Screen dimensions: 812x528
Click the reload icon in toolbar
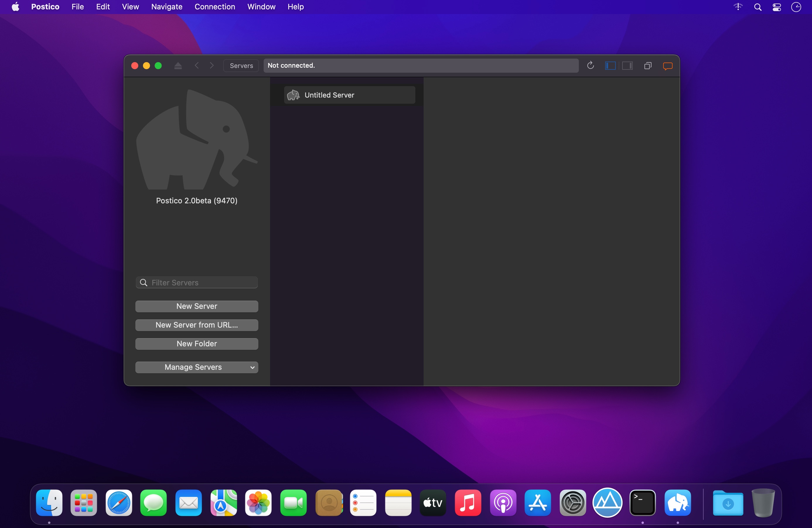tap(590, 66)
